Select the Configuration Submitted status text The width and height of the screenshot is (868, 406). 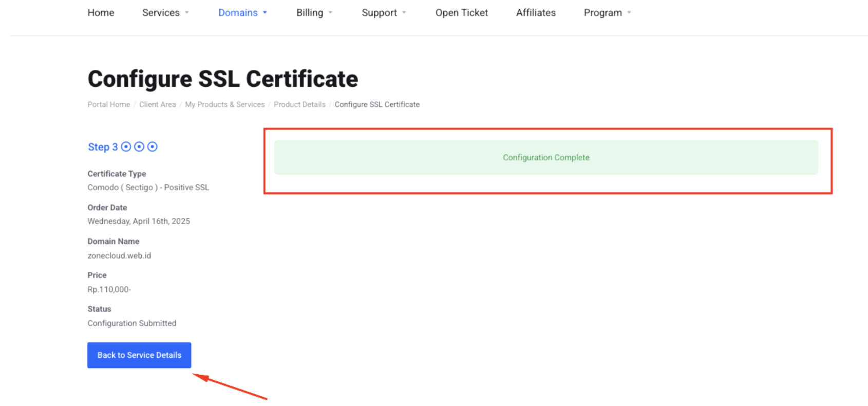pyautogui.click(x=131, y=323)
